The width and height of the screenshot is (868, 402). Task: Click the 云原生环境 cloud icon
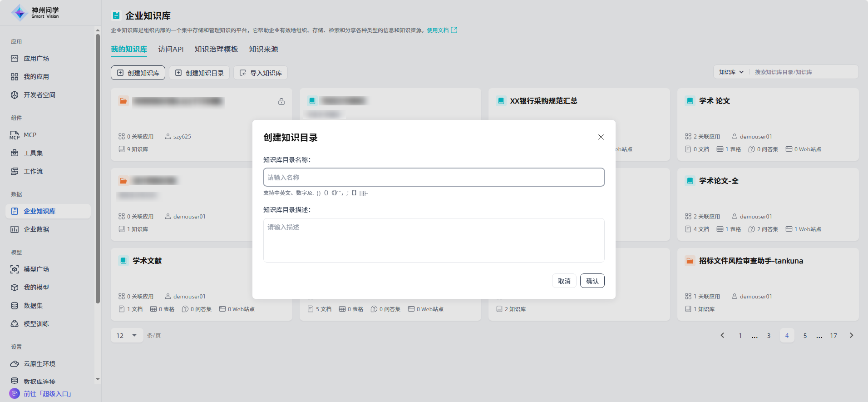point(15,364)
